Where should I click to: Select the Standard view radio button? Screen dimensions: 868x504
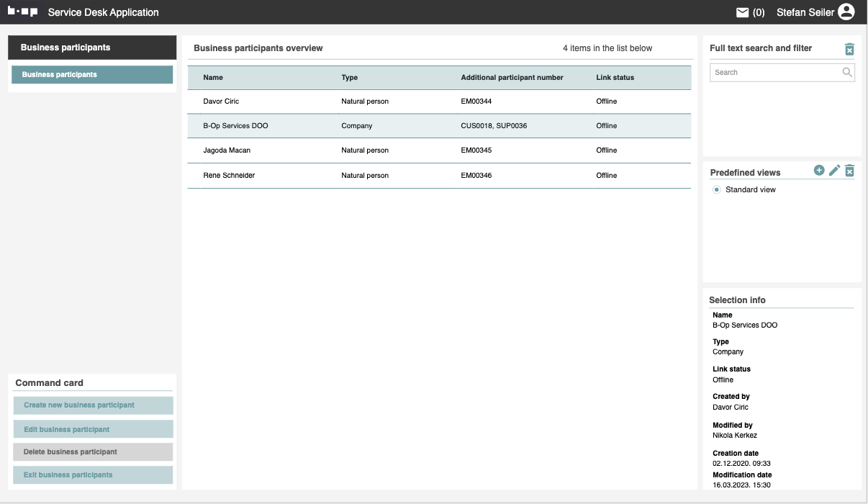pos(717,190)
